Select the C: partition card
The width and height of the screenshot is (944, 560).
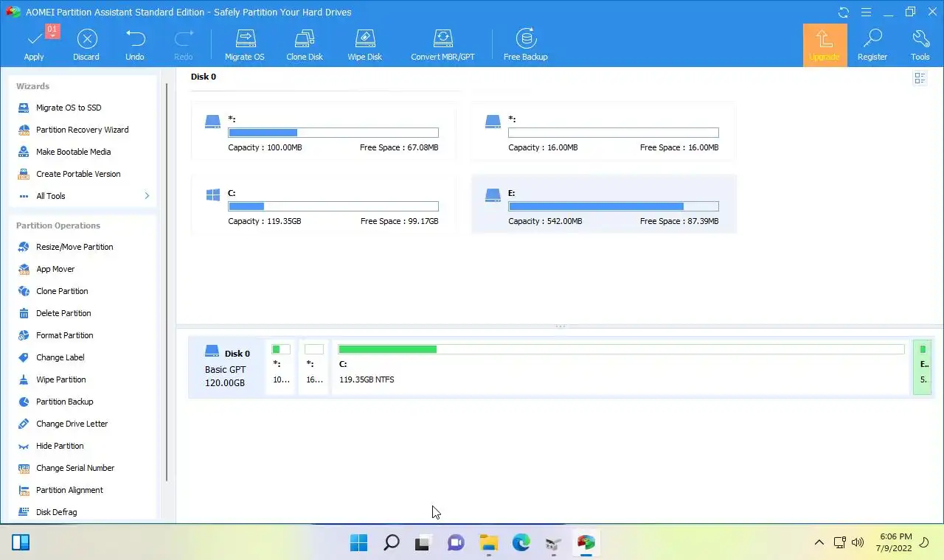coord(324,205)
